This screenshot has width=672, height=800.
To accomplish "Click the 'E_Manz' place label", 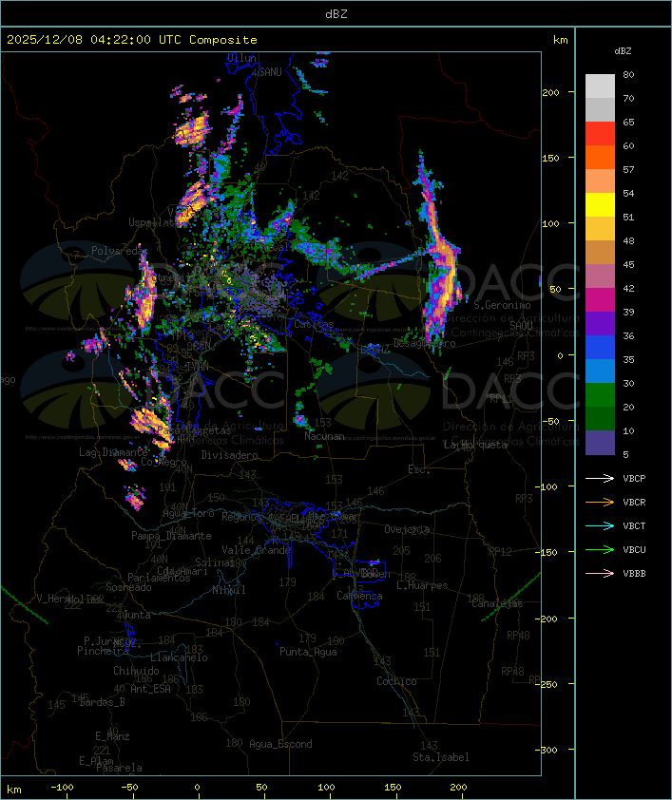I will (112, 736).
